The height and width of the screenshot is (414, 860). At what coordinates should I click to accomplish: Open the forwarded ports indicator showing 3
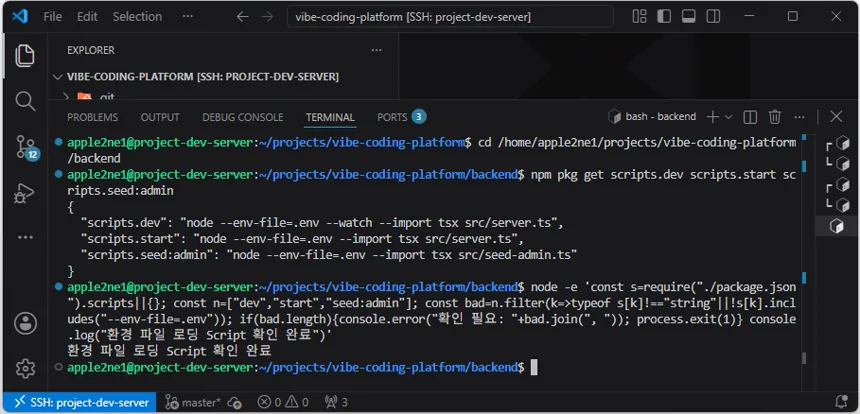point(336,402)
